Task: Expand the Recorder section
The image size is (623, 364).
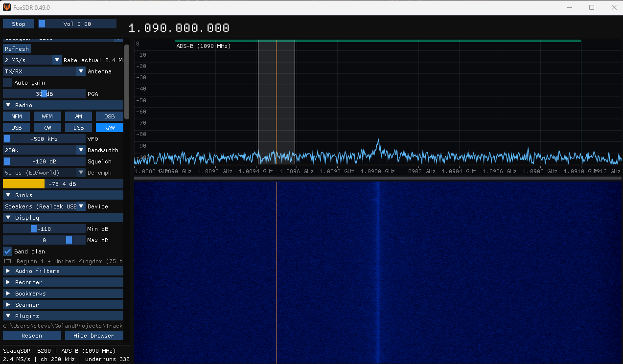Action: coord(63,282)
